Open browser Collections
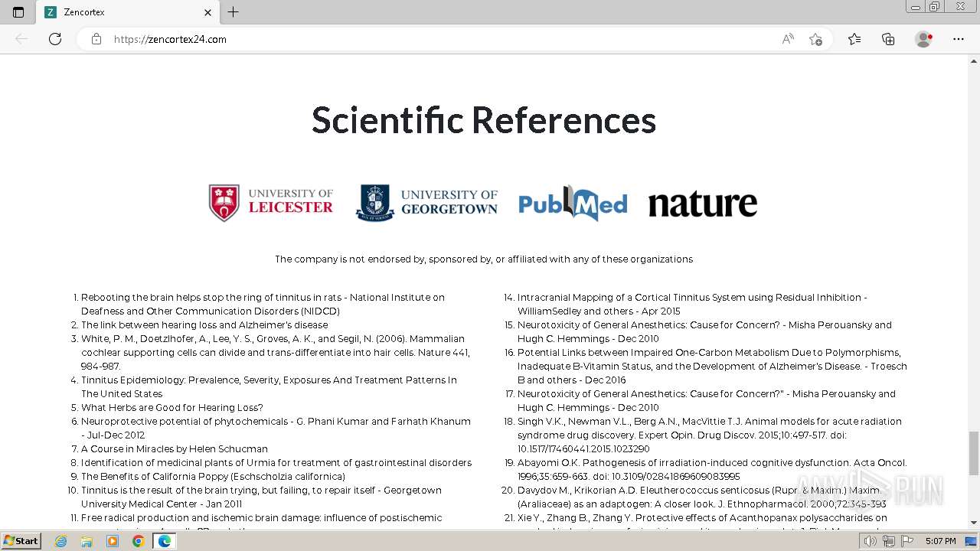The image size is (980, 551). [888, 39]
